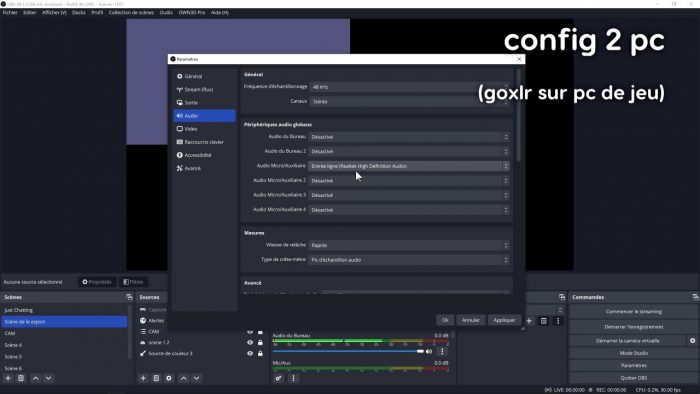Select the Scène de le esport scene
The height and width of the screenshot is (394, 700).
64,322
